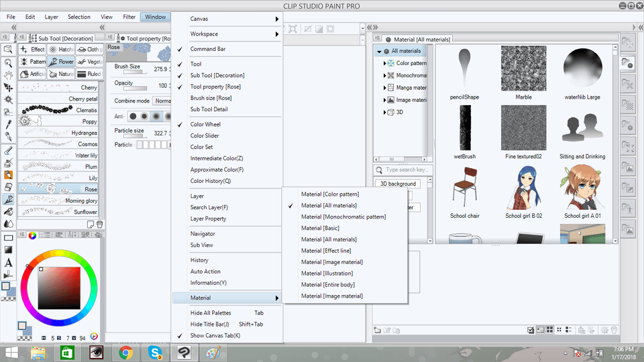Select the Text tool

[x=8, y=262]
